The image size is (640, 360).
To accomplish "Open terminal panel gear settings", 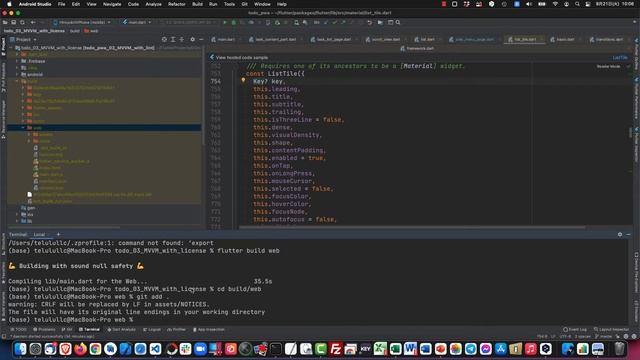I will coord(620,235).
